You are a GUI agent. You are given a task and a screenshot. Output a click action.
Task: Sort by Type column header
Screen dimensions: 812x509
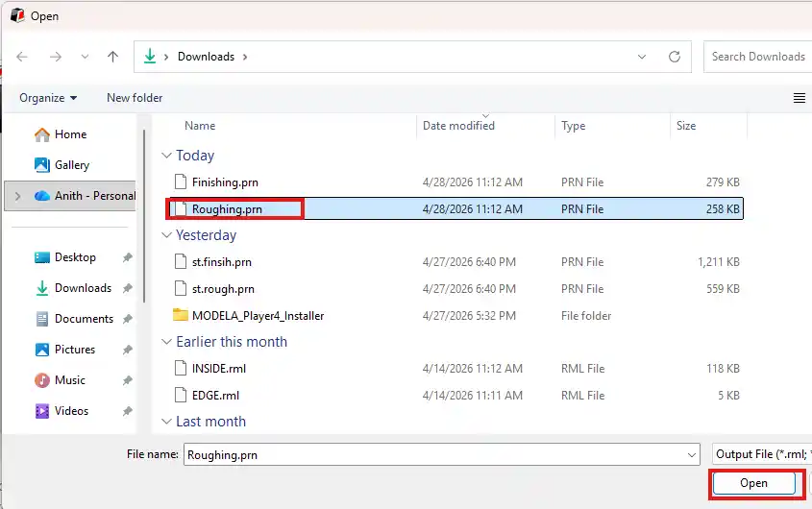[x=574, y=126]
